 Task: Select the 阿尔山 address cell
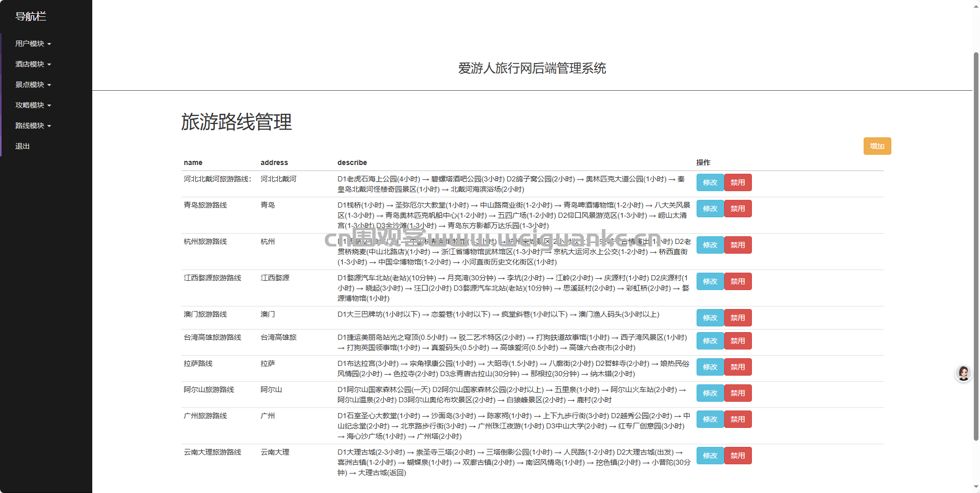click(271, 389)
